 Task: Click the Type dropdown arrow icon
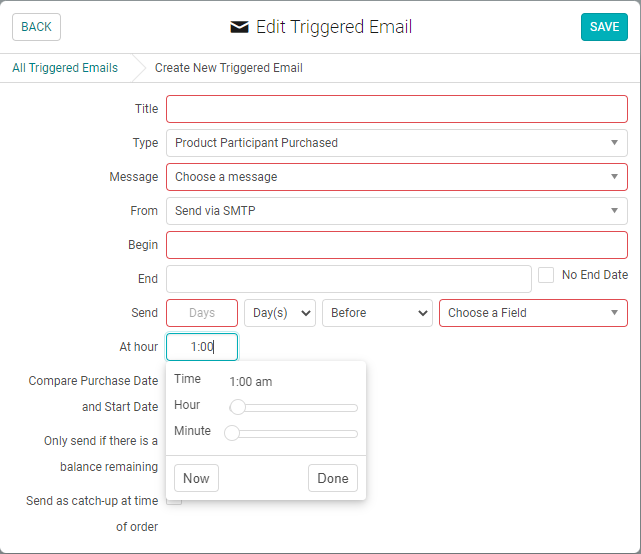point(614,143)
